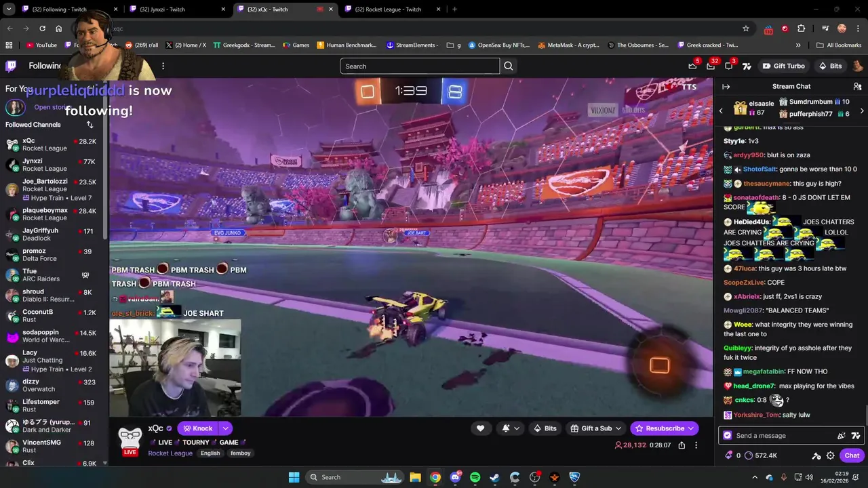Reload the browser page
868x488 pixels.
[42, 28]
